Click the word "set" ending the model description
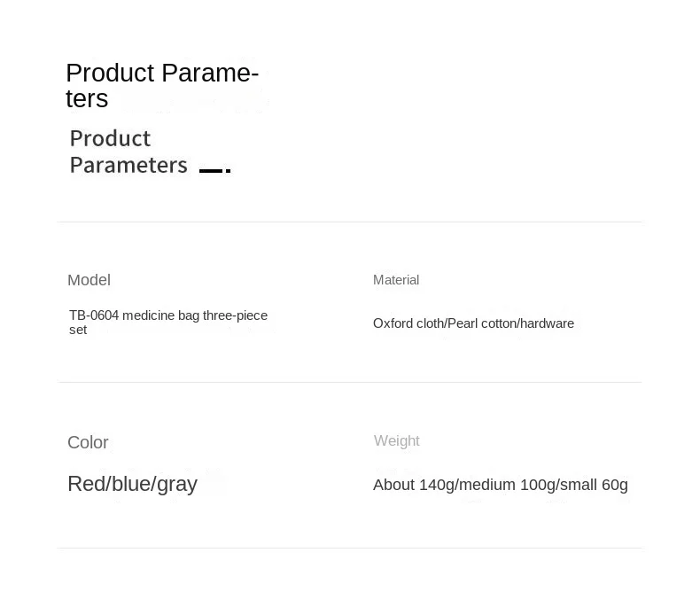Image resolution: width=700 pixels, height=607 pixels. point(78,330)
